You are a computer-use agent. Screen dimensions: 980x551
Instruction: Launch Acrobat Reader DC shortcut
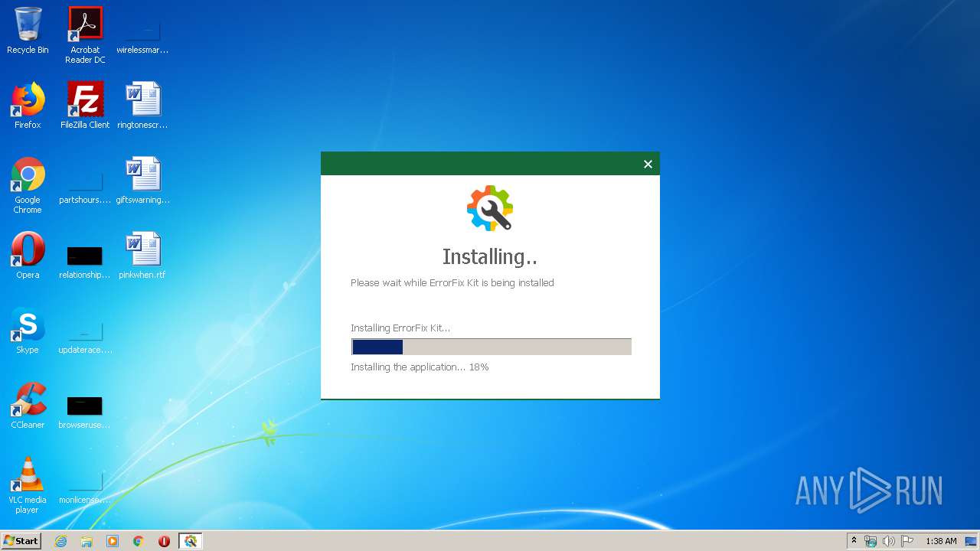click(x=85, y=35)
